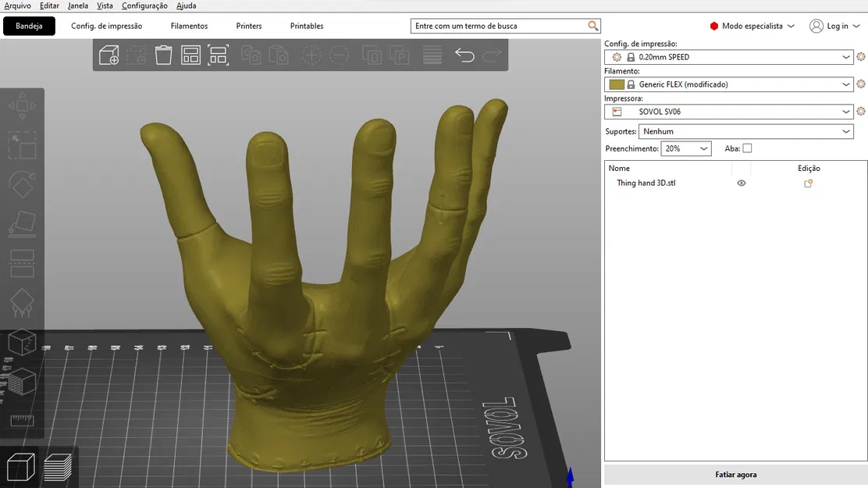Click the Add object cube icon
Viewport: 868px width, 488px height.
108,55
